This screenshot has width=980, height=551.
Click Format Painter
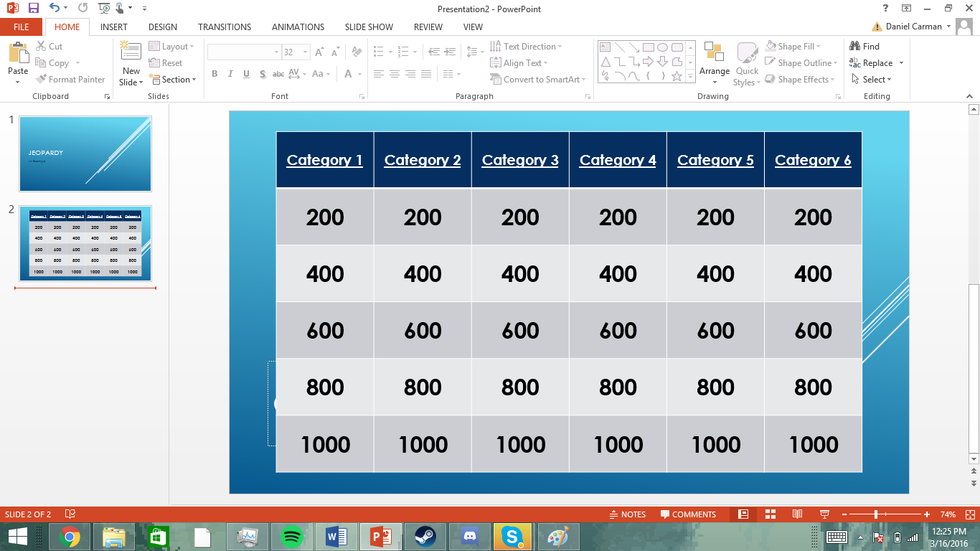point(70,80)
